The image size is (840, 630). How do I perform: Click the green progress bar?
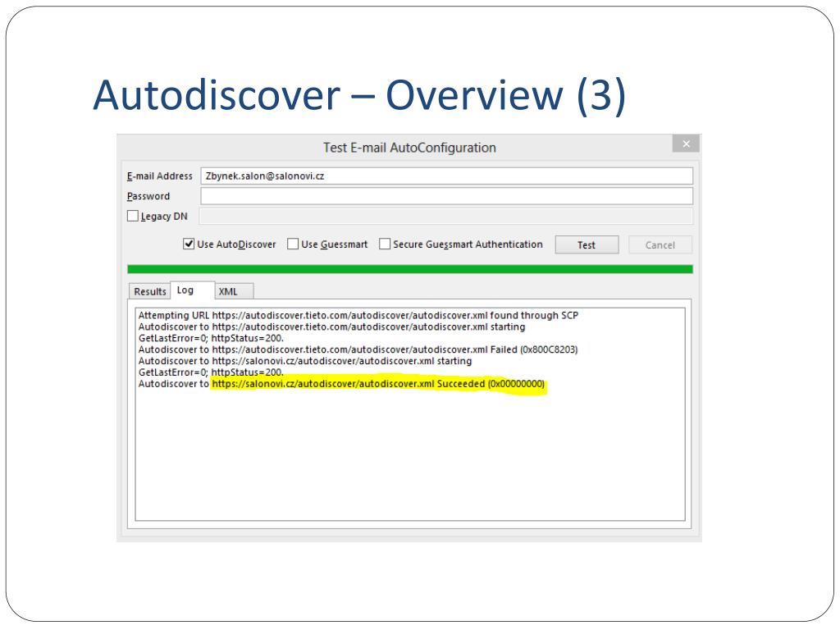(x=410, y=269)
